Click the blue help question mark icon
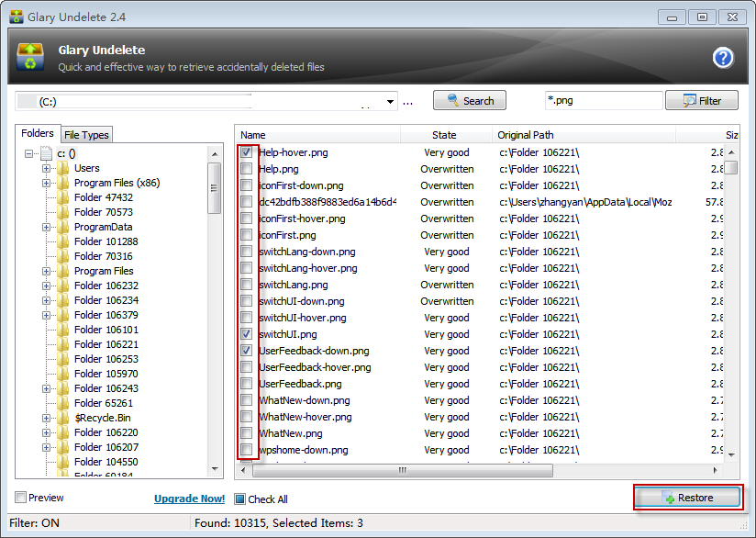The height and width of the screenshot is (538, 756). click(723, 58)
